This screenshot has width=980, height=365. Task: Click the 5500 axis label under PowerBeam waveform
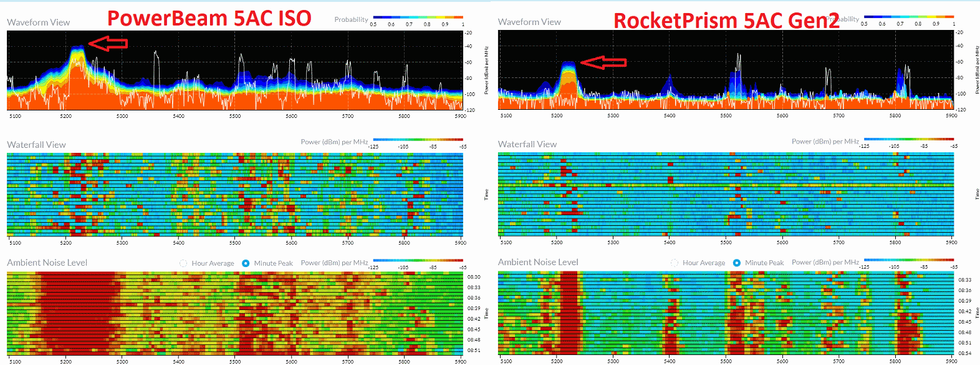coord(235,116)
